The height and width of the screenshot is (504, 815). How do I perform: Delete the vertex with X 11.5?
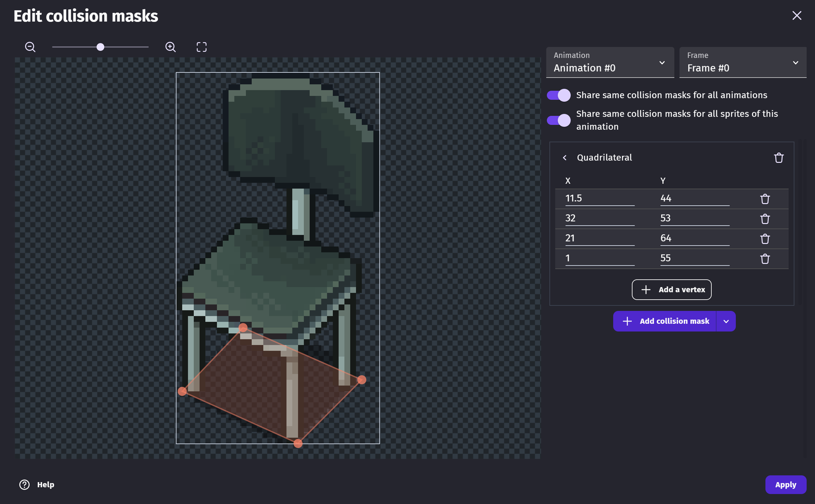click(x=765, y=199)
